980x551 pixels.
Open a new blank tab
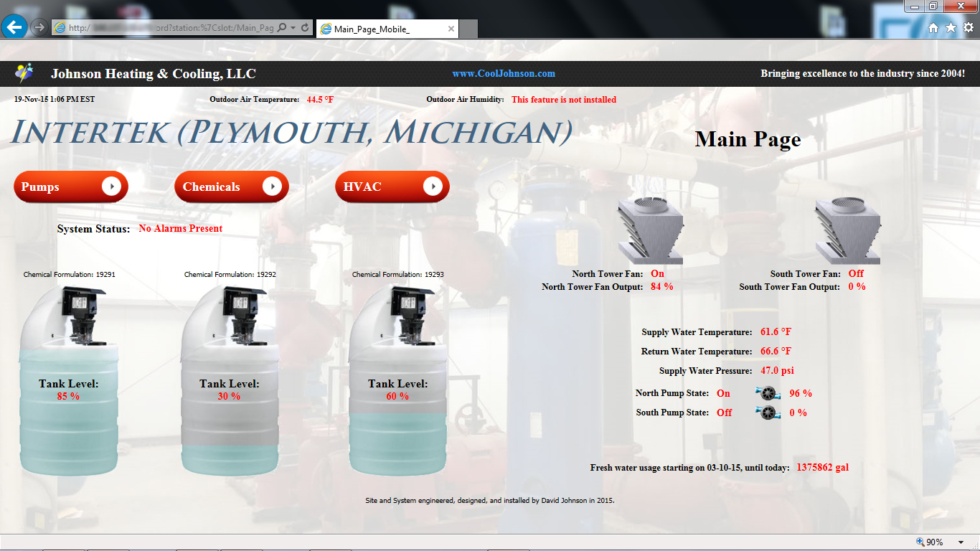[468, 29]
